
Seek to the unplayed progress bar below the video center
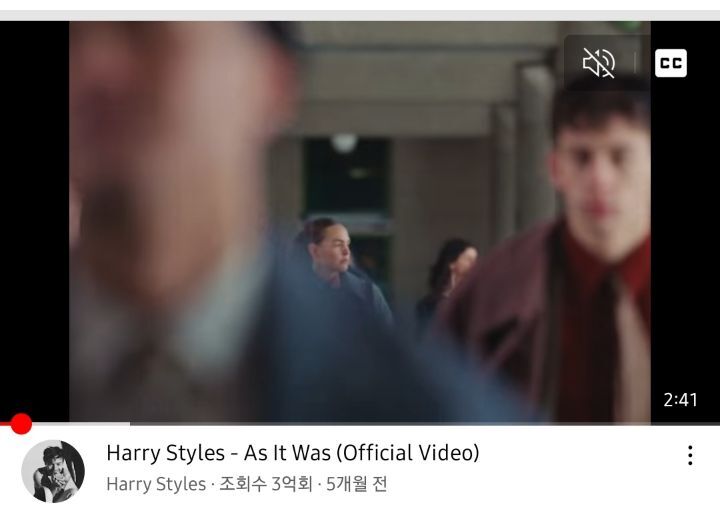360,424
